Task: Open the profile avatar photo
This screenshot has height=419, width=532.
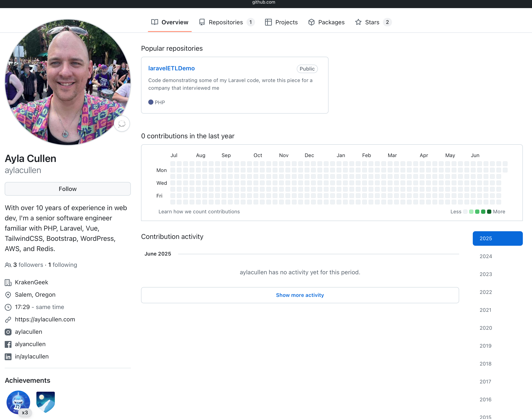Action: click(x=68, y=82)
